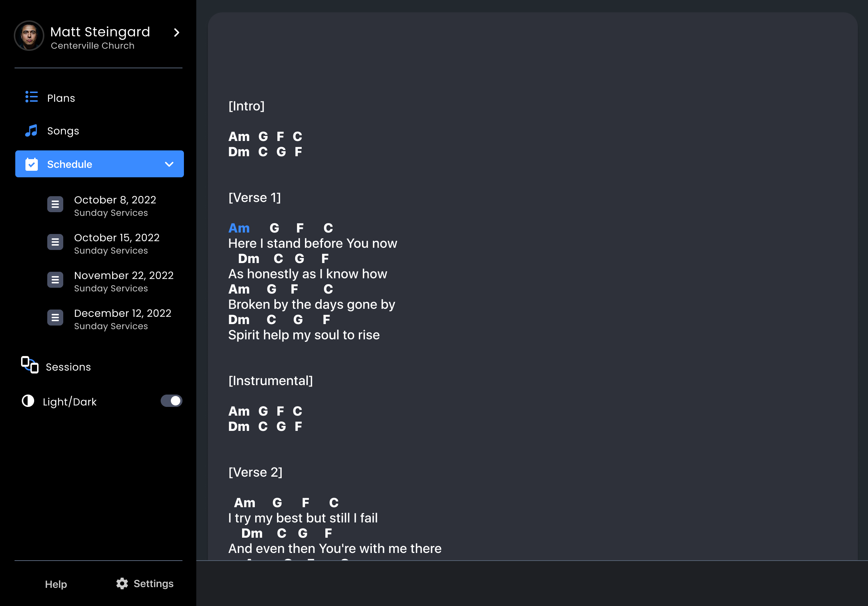Click the November 22, 2022 plan icon

(x=55, y=280)
